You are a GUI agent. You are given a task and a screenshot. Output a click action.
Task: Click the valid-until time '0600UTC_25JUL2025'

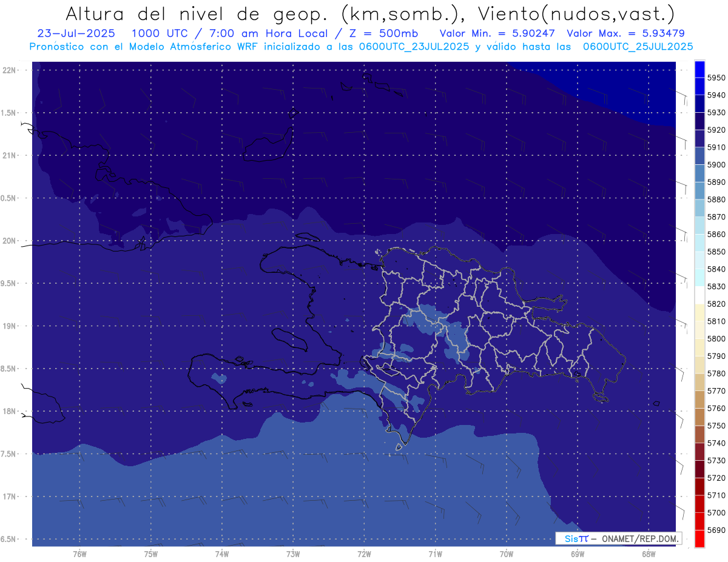click(x=638, y=47)
